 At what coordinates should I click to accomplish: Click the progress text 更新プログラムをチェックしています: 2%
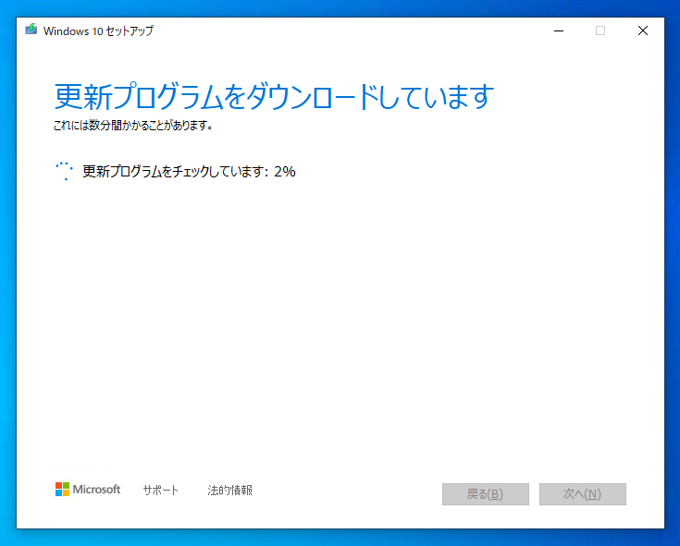coord(189,171)
